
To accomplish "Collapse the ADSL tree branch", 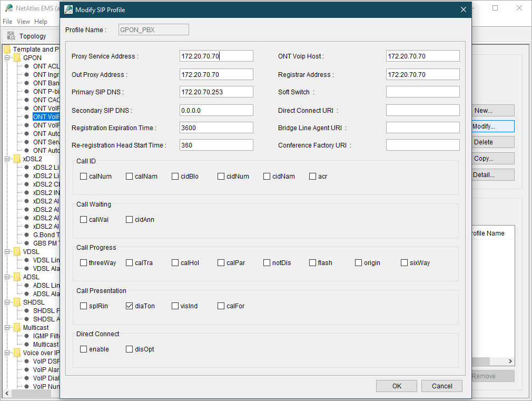I will click(8, 277).
